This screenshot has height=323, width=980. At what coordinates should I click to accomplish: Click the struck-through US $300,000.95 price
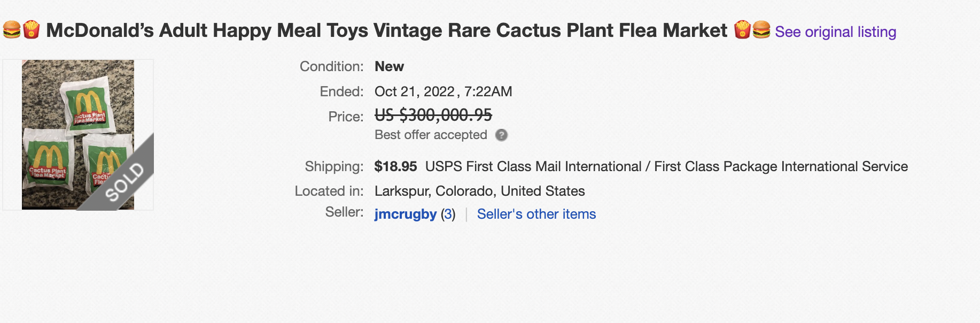coord(433,115)
